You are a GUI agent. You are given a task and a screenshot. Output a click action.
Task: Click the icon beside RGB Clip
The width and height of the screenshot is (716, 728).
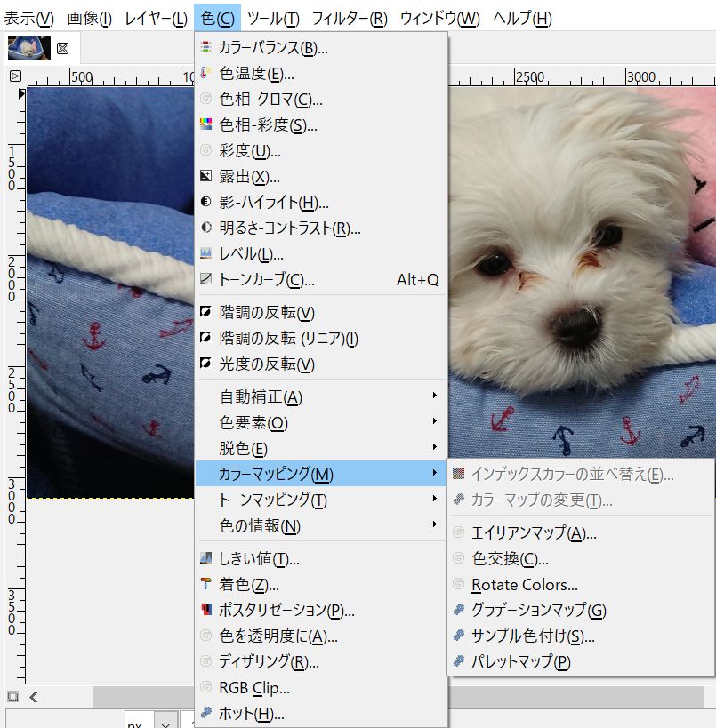[205, 687]
